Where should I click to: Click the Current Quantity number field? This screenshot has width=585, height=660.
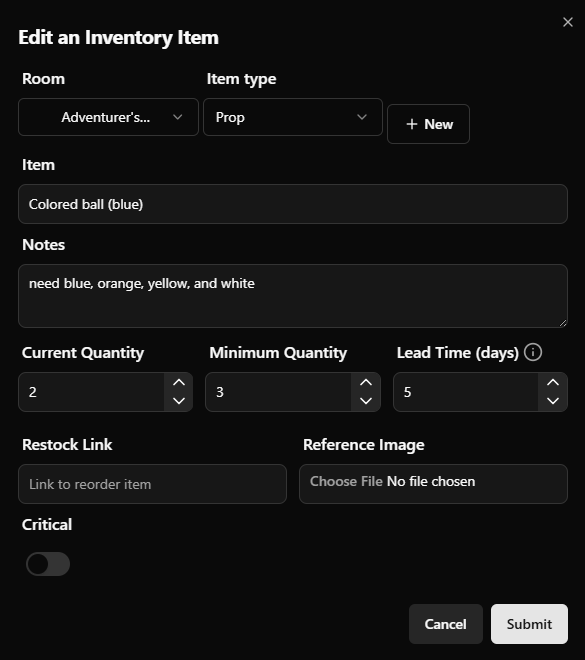click(92, 392)
